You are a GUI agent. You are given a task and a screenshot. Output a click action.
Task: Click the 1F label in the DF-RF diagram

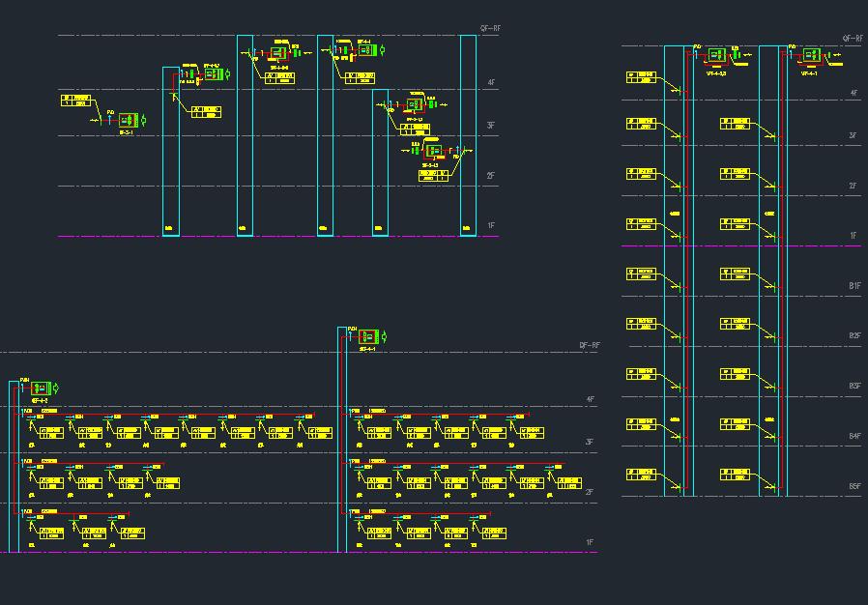[591, 542]
